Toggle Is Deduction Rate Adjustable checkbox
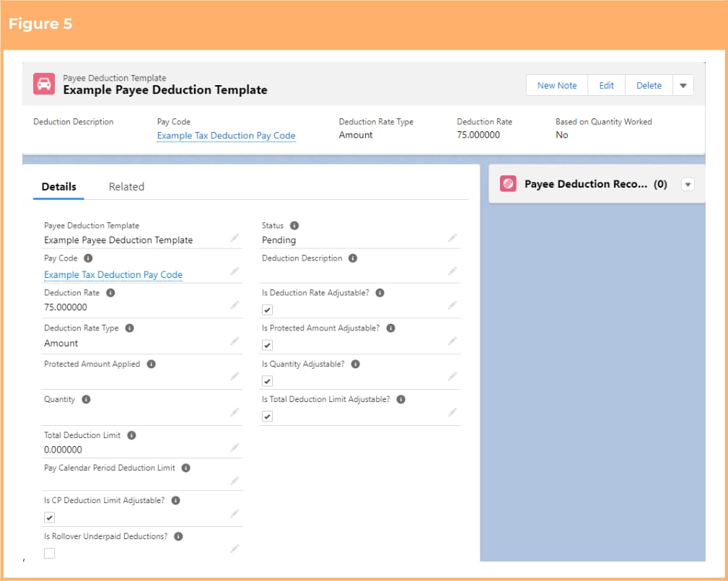 coord(268,310)
